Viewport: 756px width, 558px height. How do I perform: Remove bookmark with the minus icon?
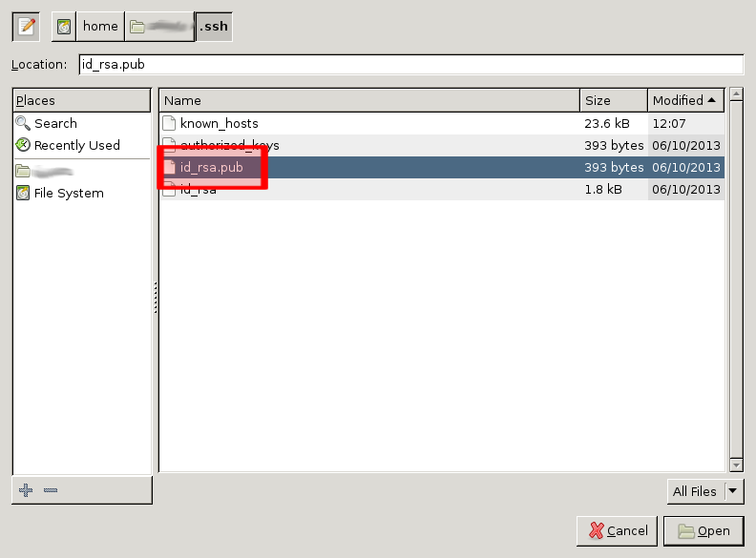tap(51, 489)
